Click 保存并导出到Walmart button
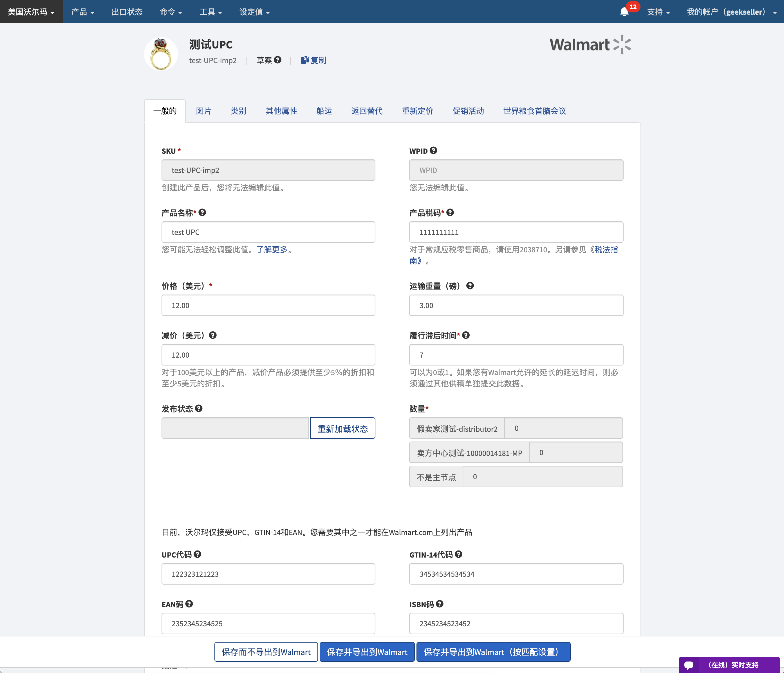784x673 pixels. click(x=367, y=652)
